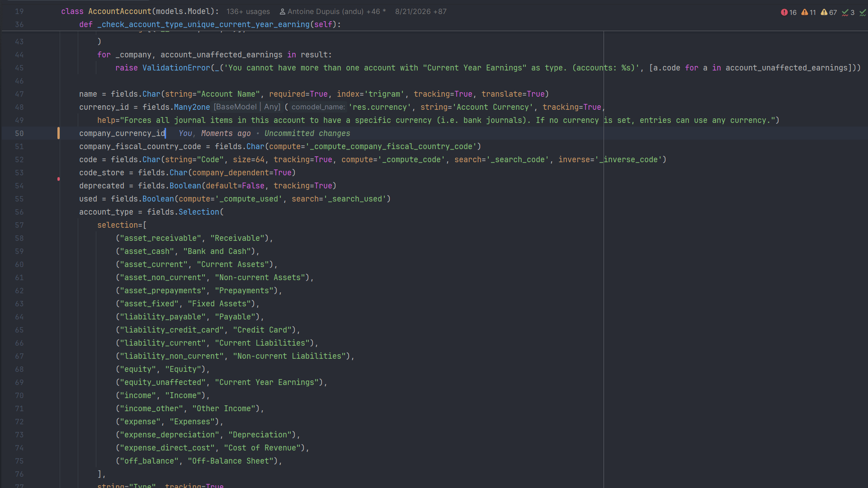Screen dimensions: 868x488
Task: Click the 'You, Moments ago · Uncommitted changes' blame annotation
Action: click(264, 133)
